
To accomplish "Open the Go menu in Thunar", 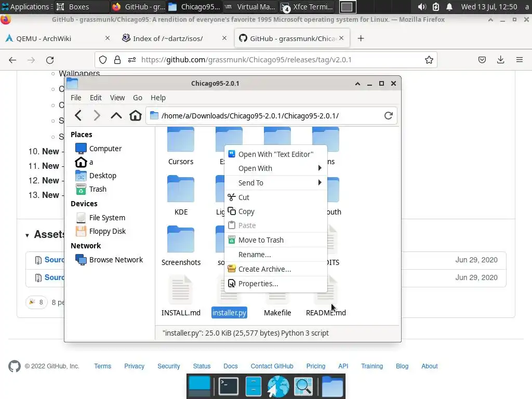I will (137, 98).
